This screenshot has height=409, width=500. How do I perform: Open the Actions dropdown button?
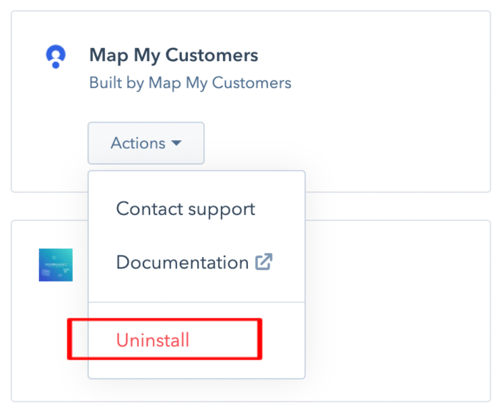[x=146, y=143]
